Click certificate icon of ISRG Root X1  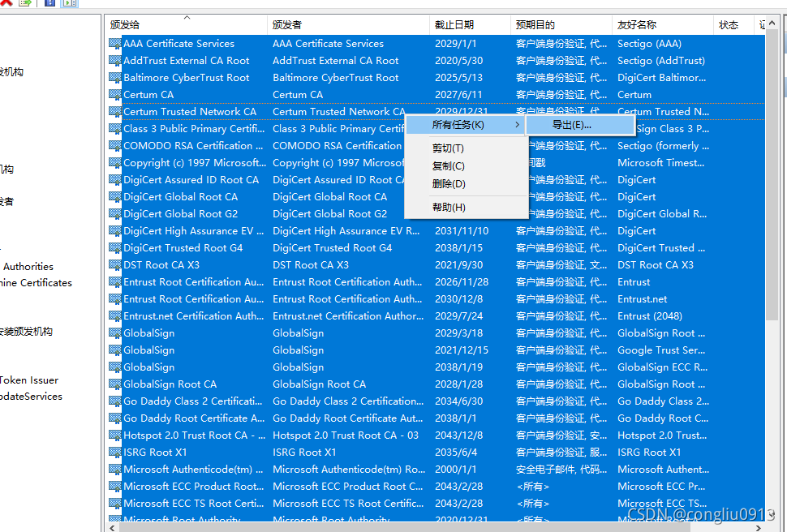click(x=115, y=453)
